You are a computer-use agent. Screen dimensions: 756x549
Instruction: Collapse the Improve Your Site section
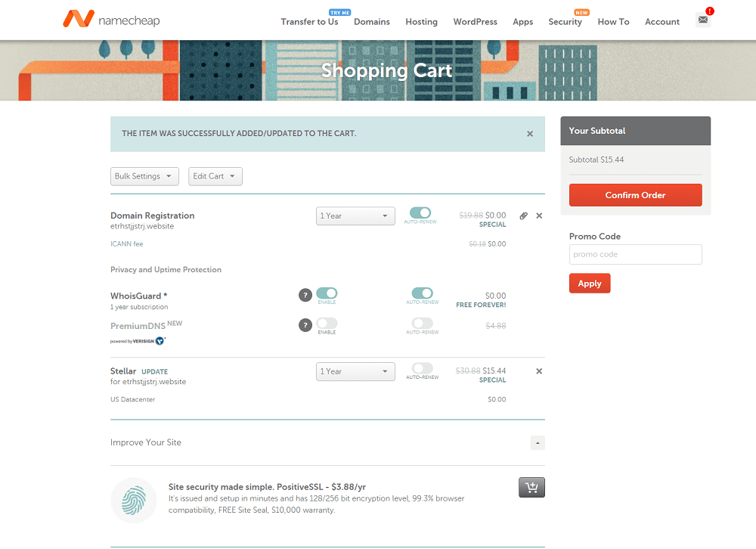[x=538, y=443]
